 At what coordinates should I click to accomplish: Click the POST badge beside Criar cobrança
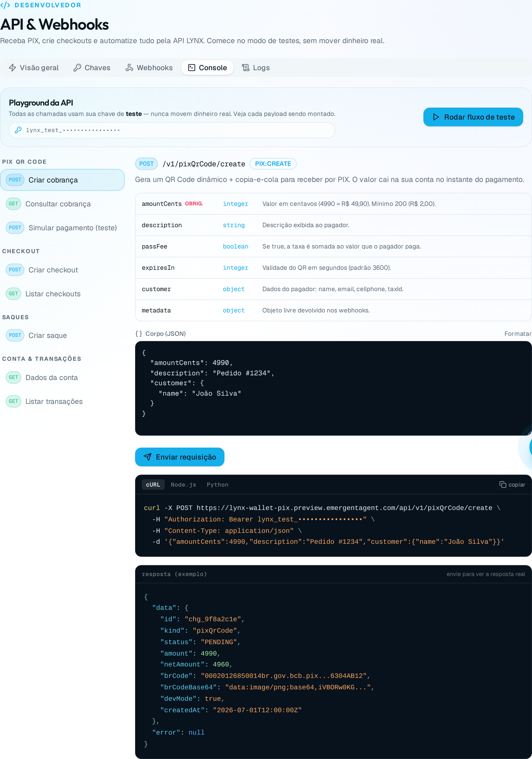pos(15,180)
